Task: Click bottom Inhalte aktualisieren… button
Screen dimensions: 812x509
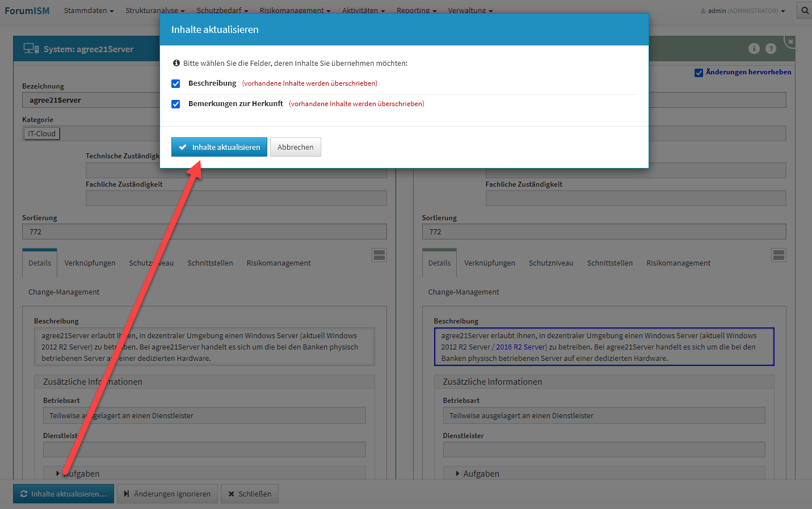Action: 64,494
